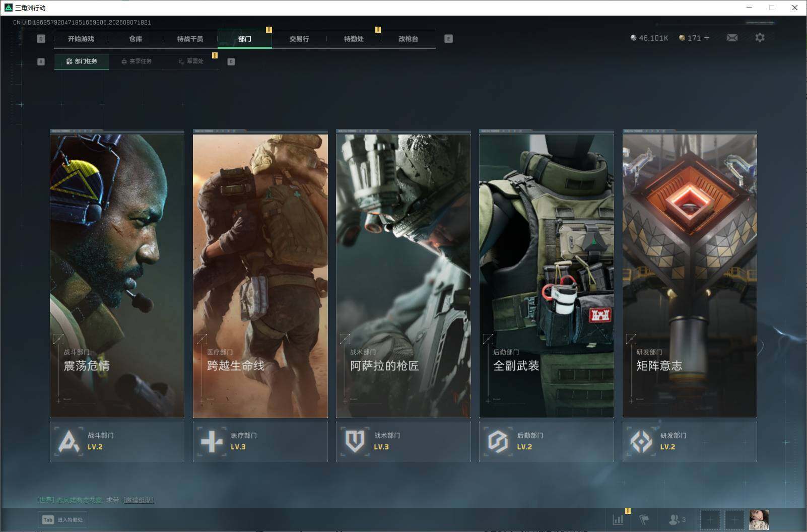The height and width of the screenshot is (532, 807).
Task: Click the 战斗部门 LV.2 button
Action: [117, 441]
